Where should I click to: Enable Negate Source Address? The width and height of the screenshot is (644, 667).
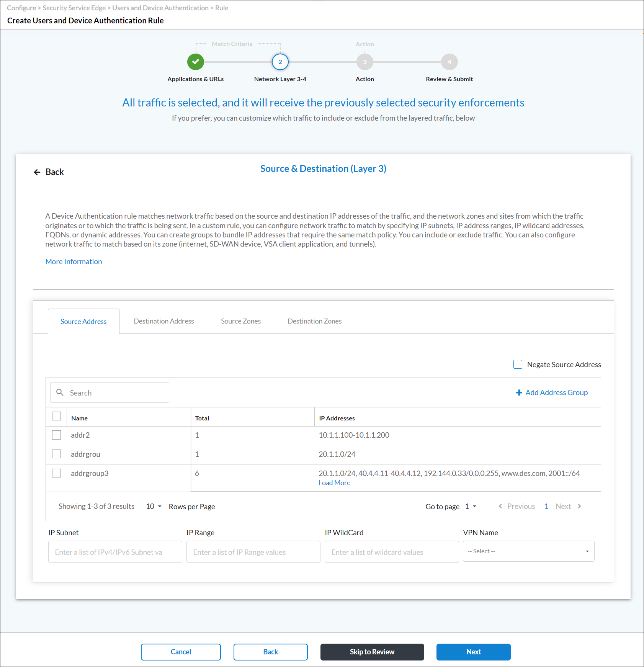click(518, 364)
